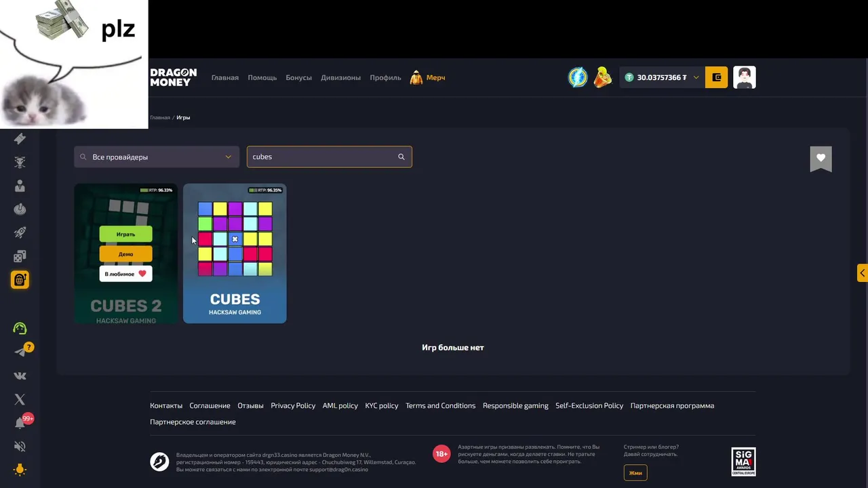Click the balance amount 30.03757366
This screenshot has height=488, width=868.
click(x=662, y=77)
